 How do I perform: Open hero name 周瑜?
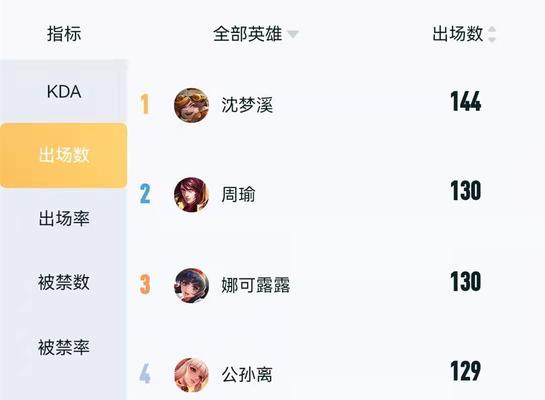(x=238, y=195)
